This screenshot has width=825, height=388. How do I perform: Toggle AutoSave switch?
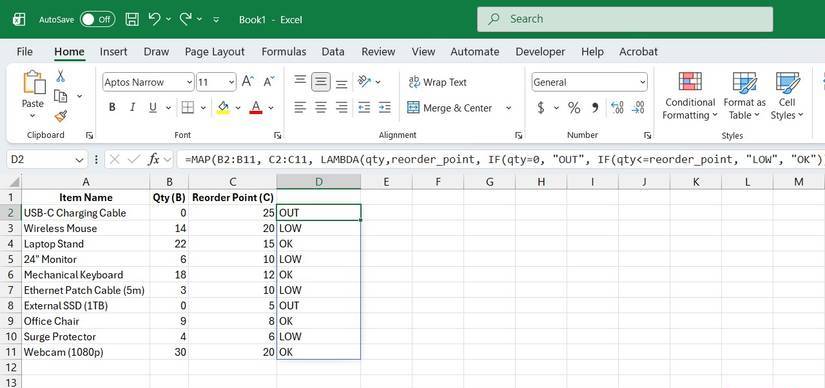[x=97, y=19]
